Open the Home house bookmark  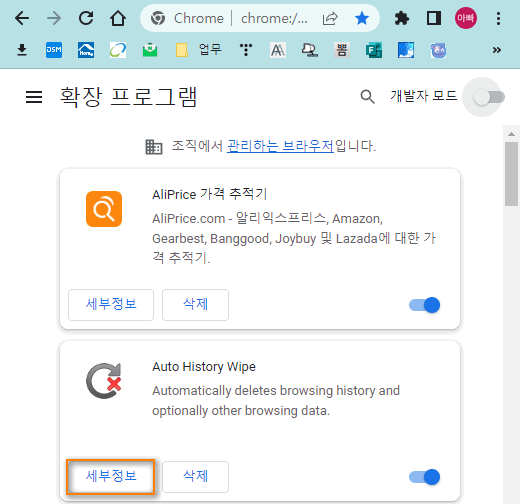(x=86, y=50)
